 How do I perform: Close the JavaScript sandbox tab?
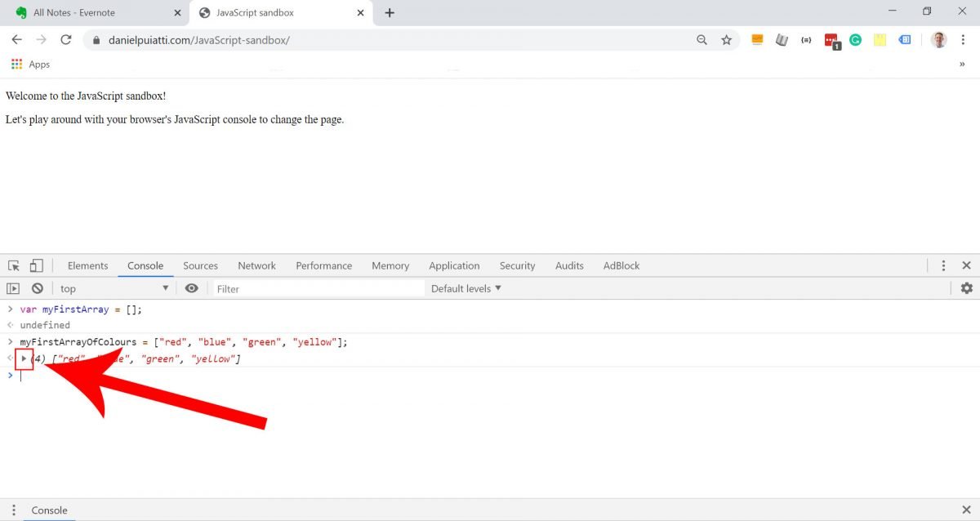(360, 13)
